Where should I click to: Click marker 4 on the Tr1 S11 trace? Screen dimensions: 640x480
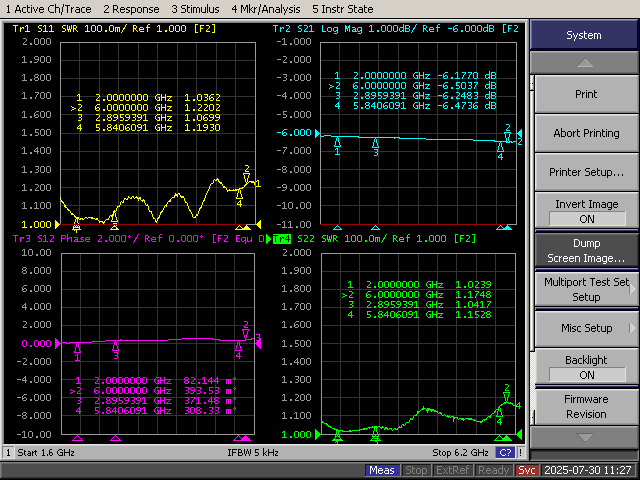pos(239,198)
